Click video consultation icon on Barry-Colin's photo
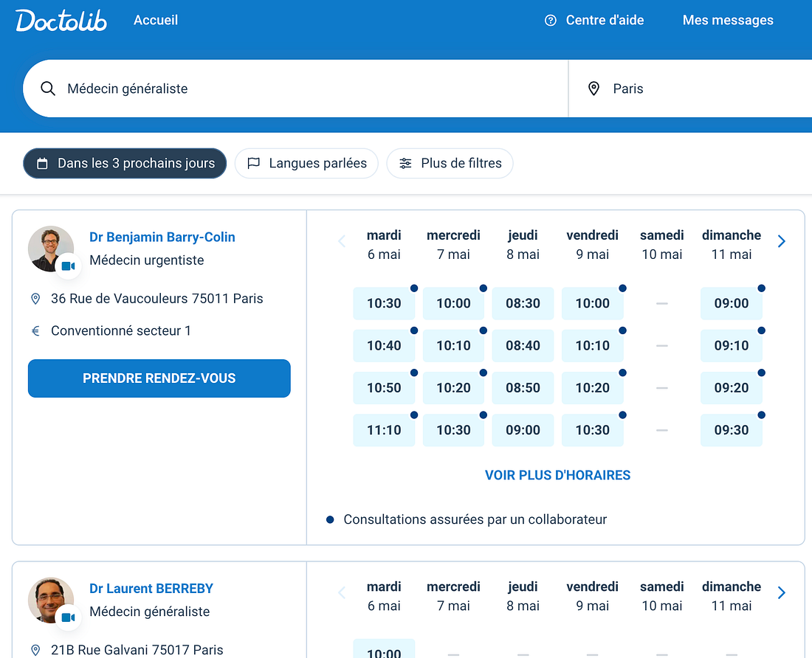The width and height of the screenshot is (812, 658). pos(69,266)
